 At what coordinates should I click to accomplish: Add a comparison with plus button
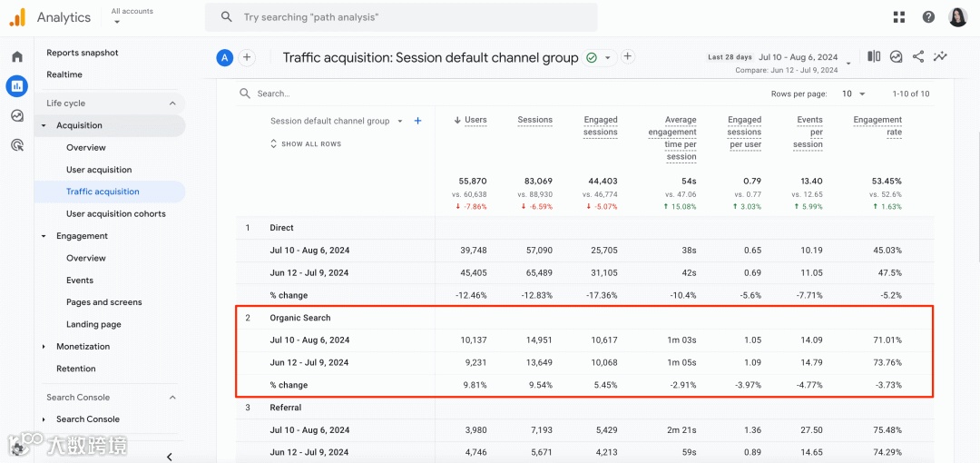click(247, 57)
